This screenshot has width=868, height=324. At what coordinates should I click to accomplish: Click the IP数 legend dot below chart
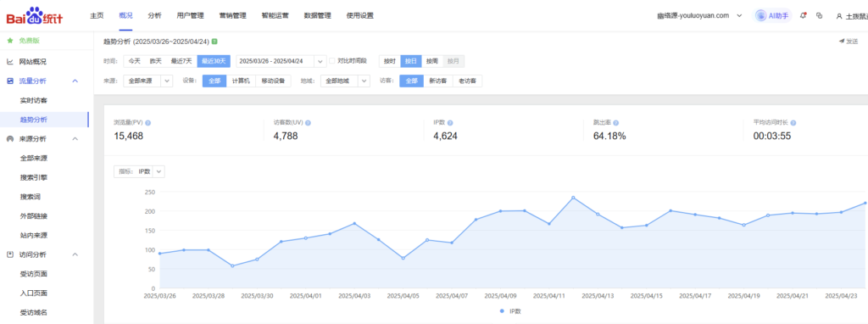[x=502, y=311]
